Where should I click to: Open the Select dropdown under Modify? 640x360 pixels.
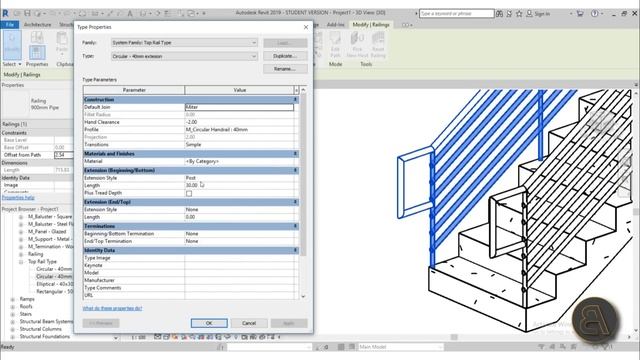tap(12, 64)
